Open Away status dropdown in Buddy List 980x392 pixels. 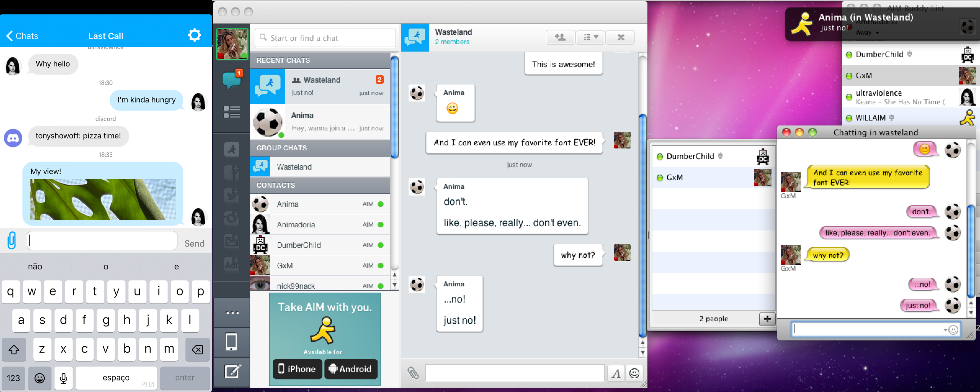(867, 33)
